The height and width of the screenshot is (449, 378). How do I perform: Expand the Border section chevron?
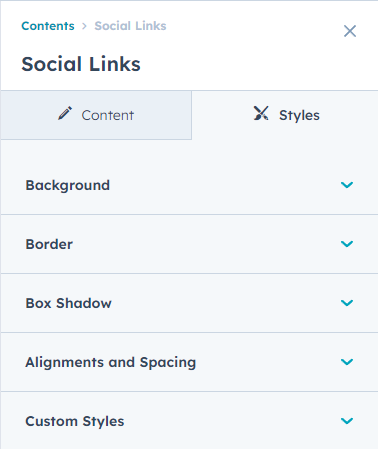coord(347,244)
